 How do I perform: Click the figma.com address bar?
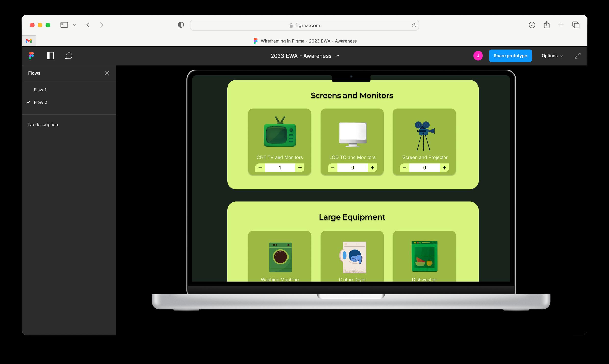coord(304,25)
